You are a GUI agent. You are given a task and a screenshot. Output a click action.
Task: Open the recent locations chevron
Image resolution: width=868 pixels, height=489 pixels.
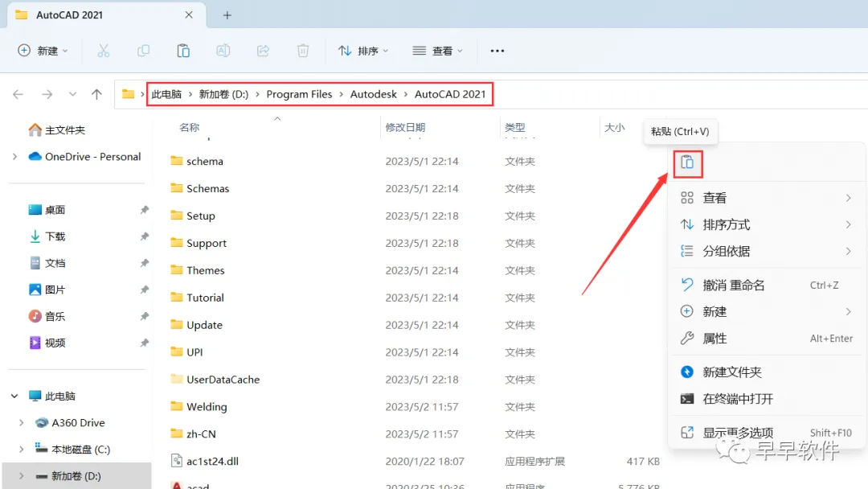coord(72,94)
